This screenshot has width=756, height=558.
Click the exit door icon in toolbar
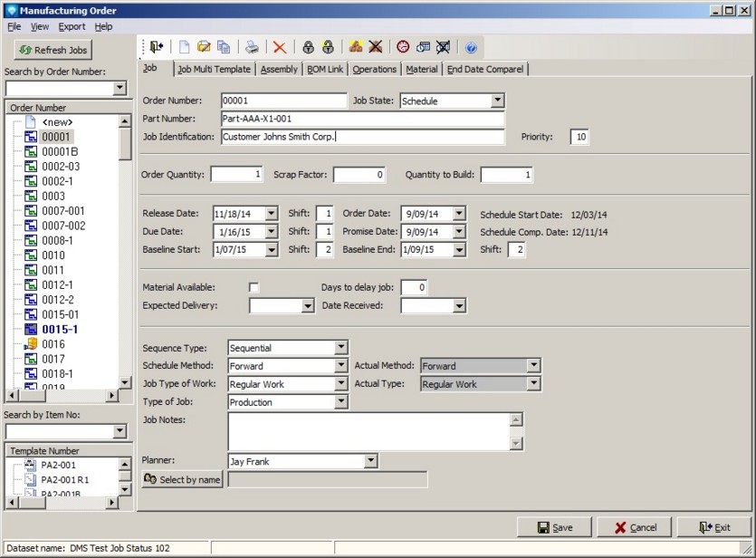pos(158,47)
